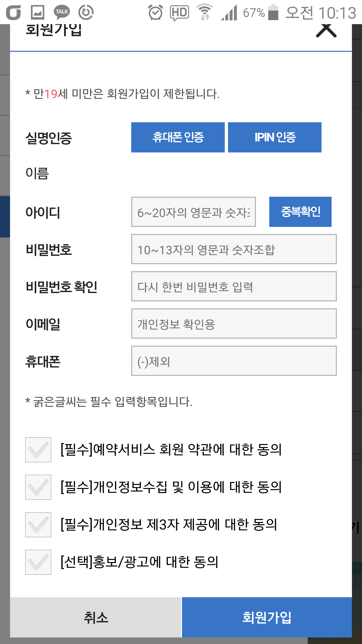This screenshot has width=362, height=644.
Task: Tap the battery indicator icon
Action: (273, 12)
